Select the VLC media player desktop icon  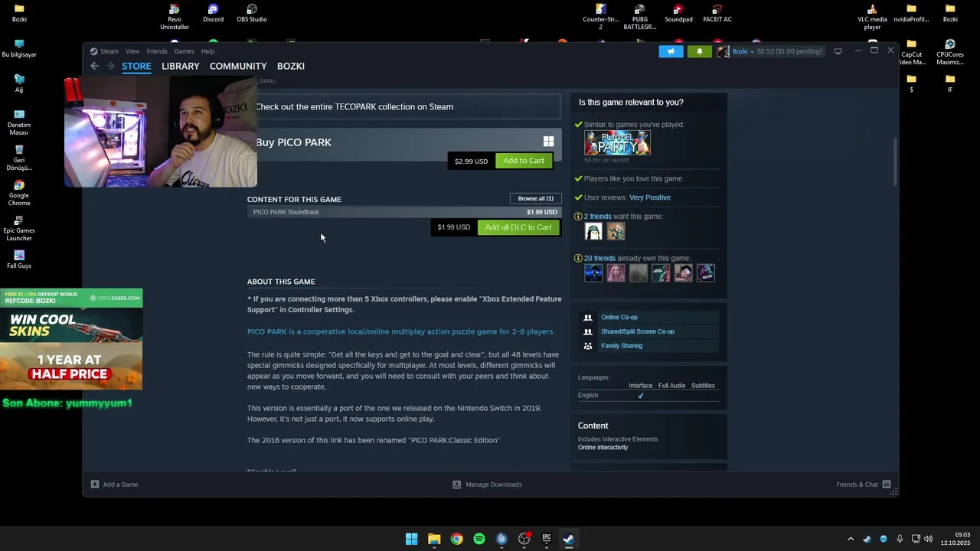click(872, 17)
